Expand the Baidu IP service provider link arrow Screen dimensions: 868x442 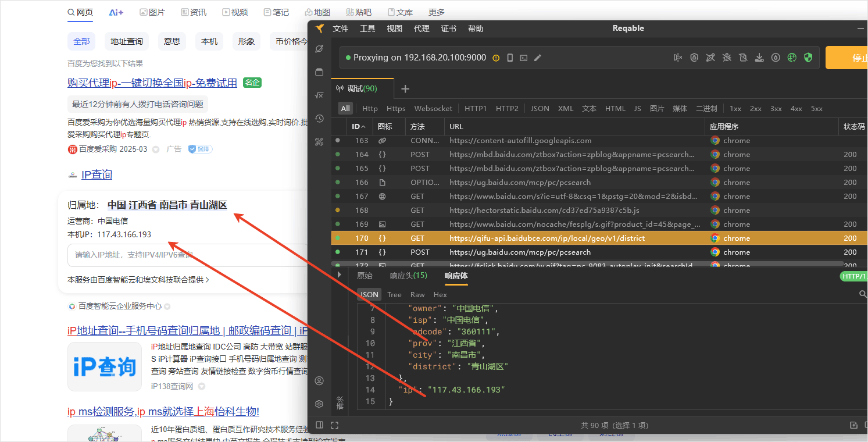click(208, 280)
